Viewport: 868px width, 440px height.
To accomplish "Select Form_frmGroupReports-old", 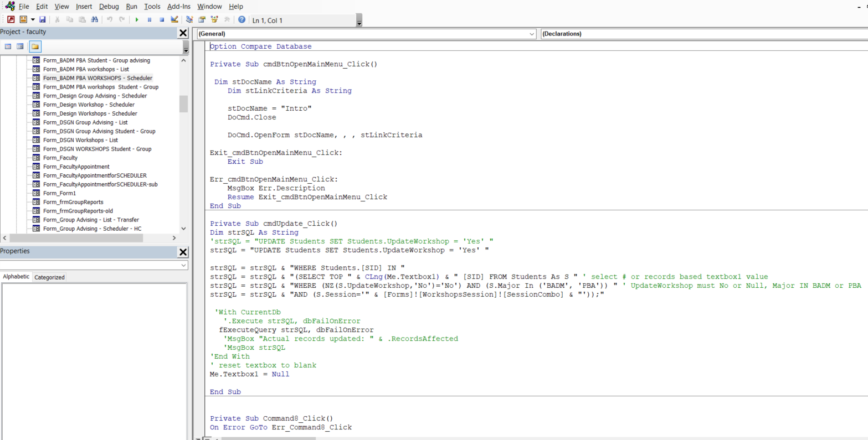I will [78, 211].
